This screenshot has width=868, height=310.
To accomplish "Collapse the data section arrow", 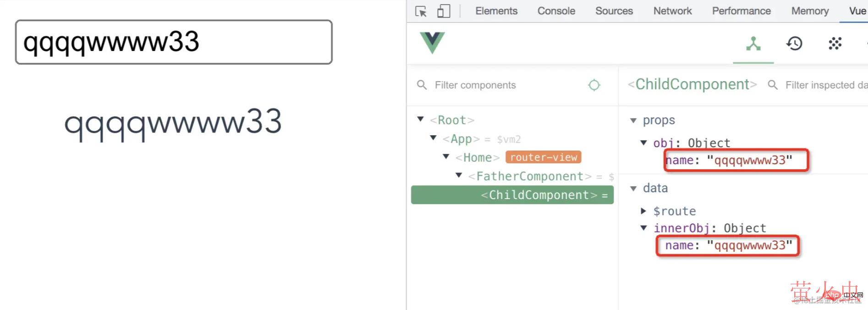I will (633, 188).
